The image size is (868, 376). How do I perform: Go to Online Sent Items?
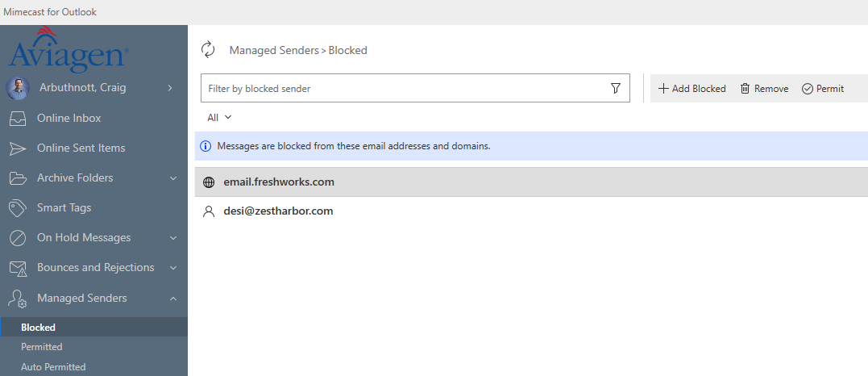point(81,148)
